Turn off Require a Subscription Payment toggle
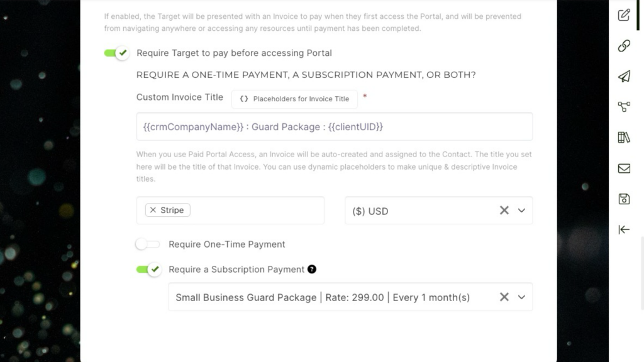 coord(148,270)
